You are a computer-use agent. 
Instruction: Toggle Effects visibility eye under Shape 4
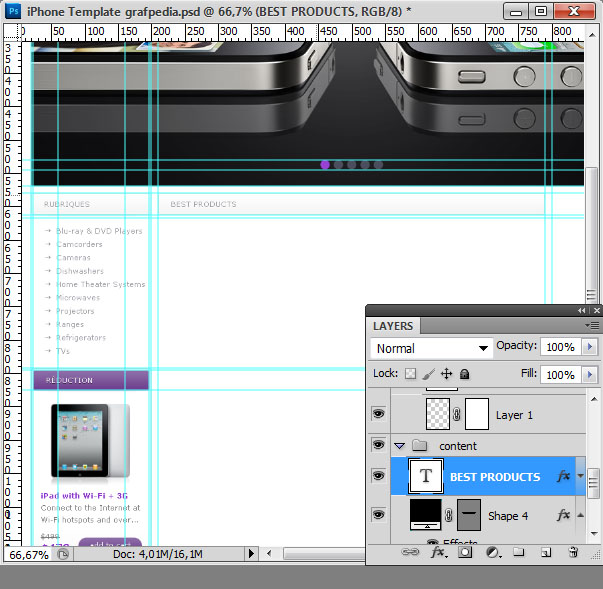pyautogui.click(x=433, y=542)
